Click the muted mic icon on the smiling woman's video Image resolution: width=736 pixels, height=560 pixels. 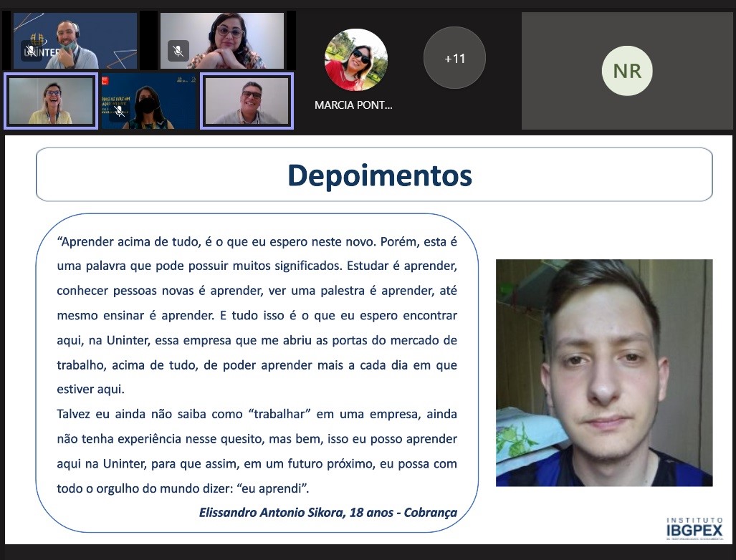(178, 51)
